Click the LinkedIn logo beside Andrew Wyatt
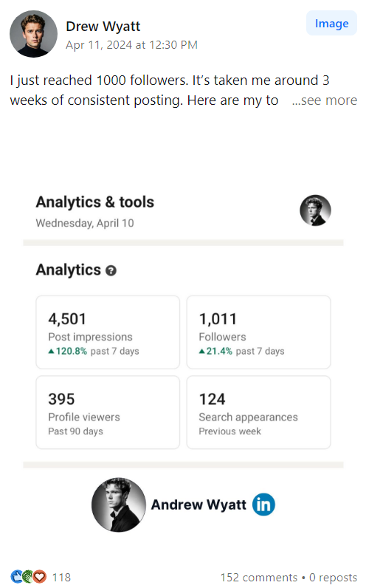The width and height of the screenshot is (366, 588). tap(263, 505)
